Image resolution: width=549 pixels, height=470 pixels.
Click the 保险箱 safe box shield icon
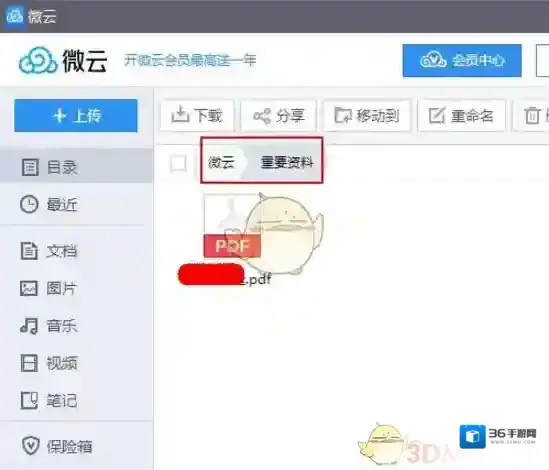pyautogui.click(x=30, y=446)
